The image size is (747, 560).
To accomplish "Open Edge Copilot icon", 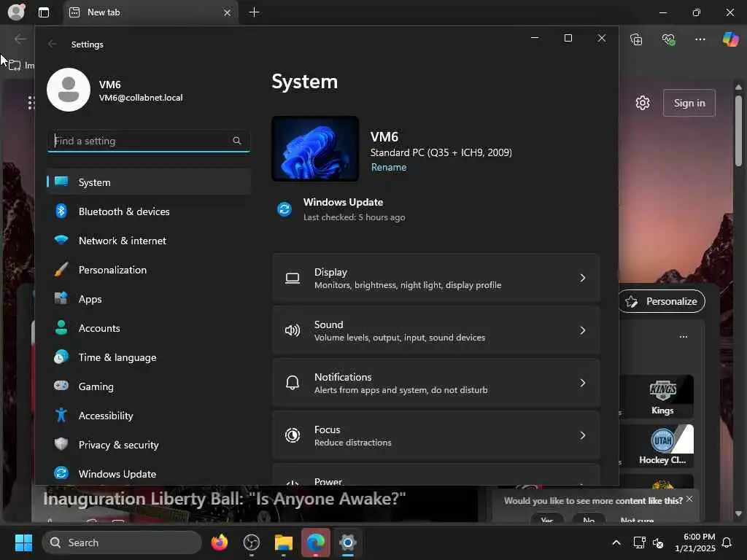I will [x=730, y=39].
